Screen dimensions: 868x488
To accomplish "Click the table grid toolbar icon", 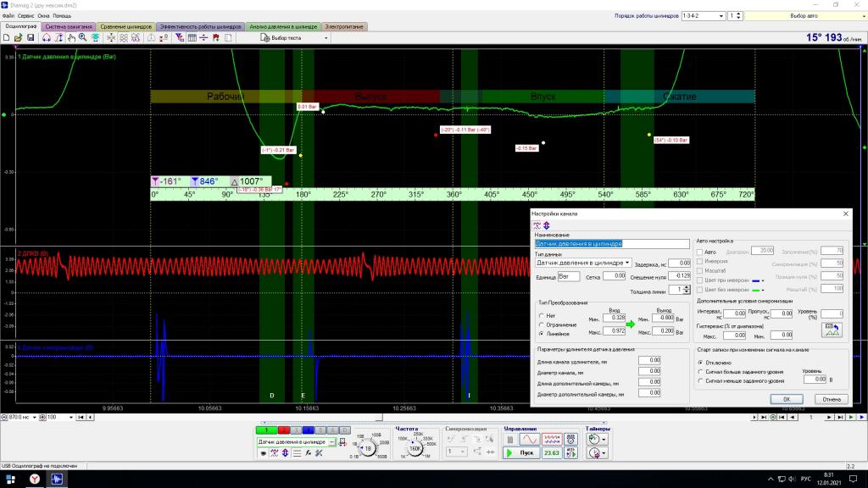I will click(x=192, y=37).
